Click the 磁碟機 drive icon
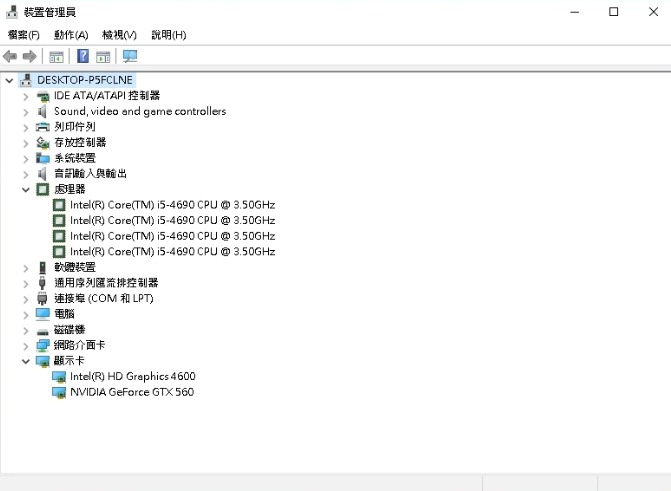This screenshot has height=491, width=671. click(43, 332)
